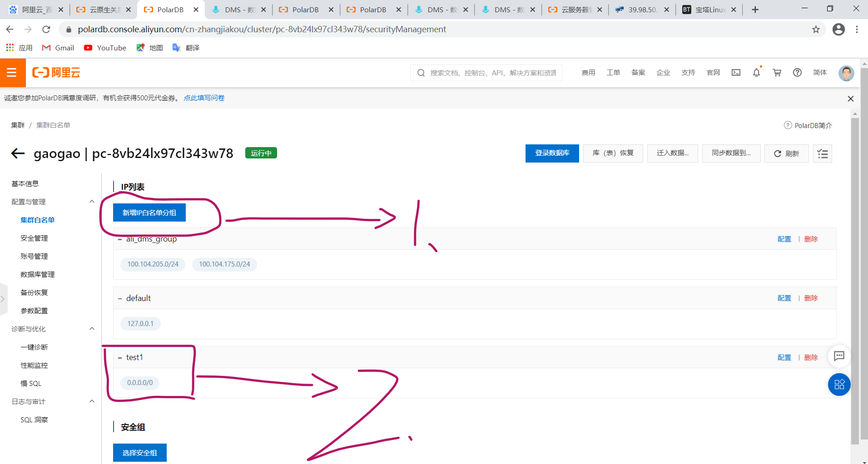868x464 pixels.
Task: Collapse the 配置与管理 sidebar section
Action: pyautogui.click(x=92, y=202)
